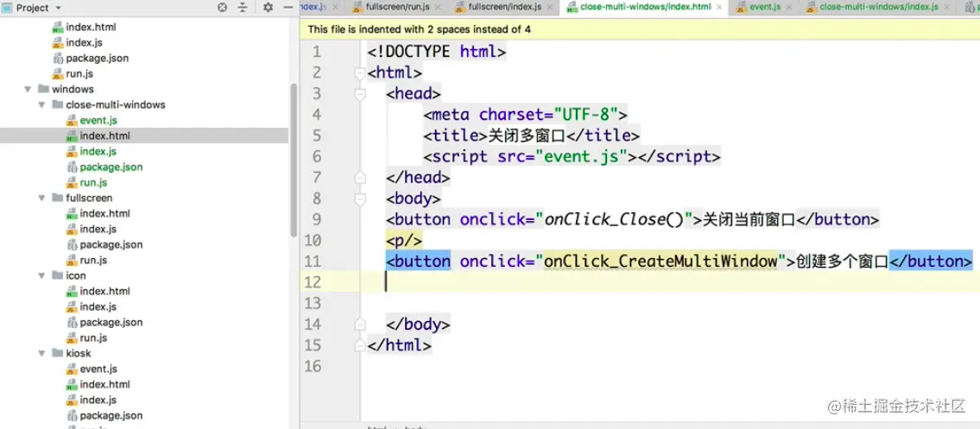
Task: Open green run.js under close-multi-windows
Action: 94,182
